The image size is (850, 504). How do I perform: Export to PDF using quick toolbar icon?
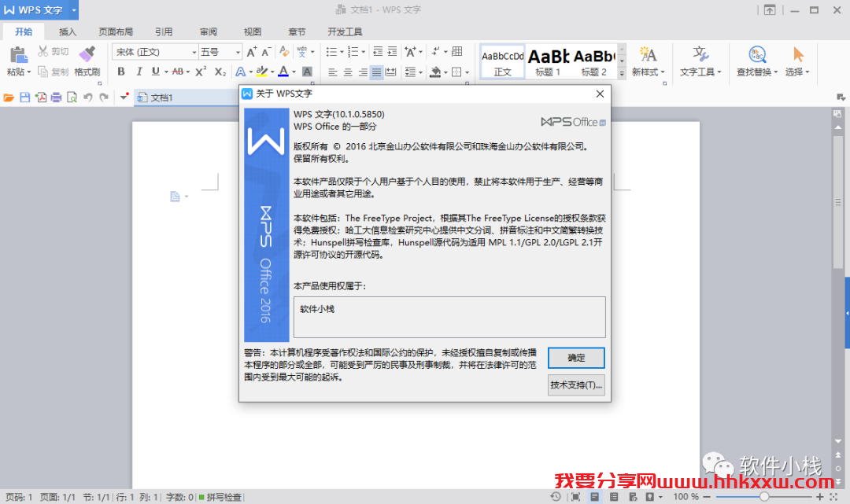click(41, 97)
